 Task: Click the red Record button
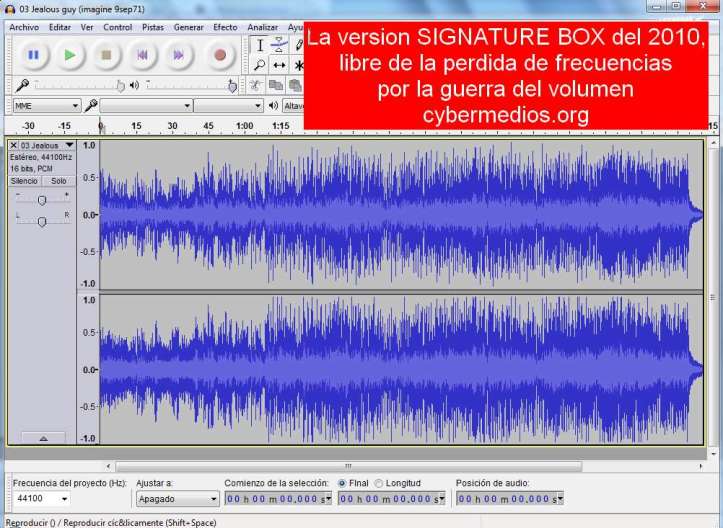click(x=220, y=55)
